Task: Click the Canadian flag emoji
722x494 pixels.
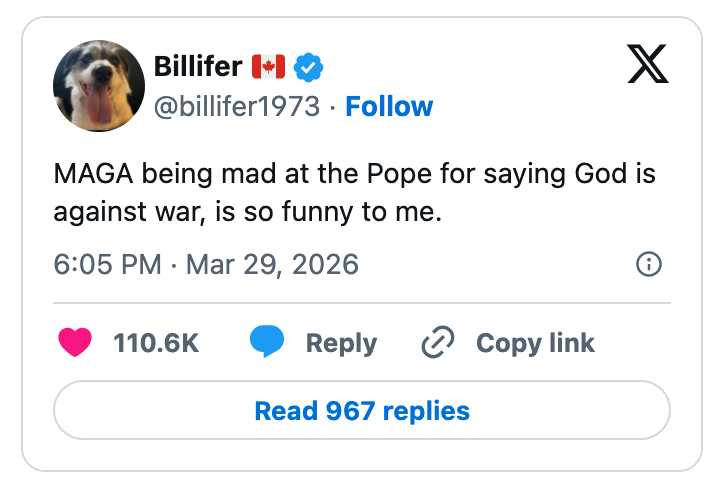Action: pyautogui.click(x=268, y=67)
